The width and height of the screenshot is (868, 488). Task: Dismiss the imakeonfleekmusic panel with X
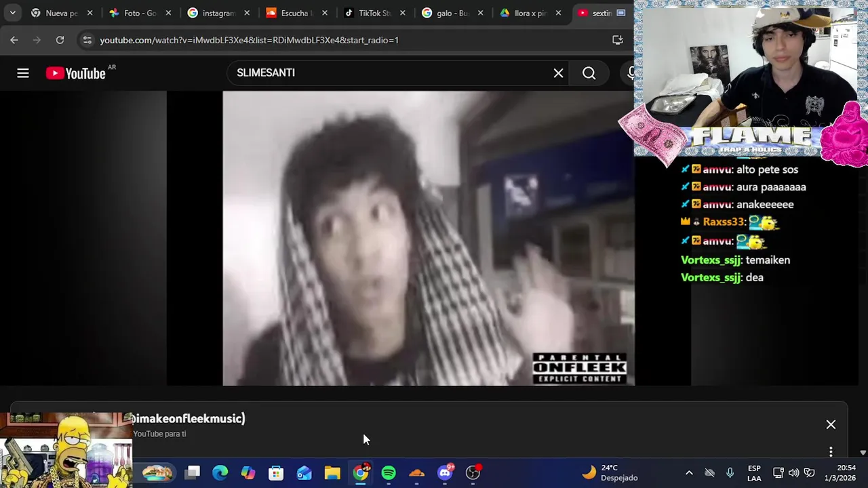tap(831, 424)
